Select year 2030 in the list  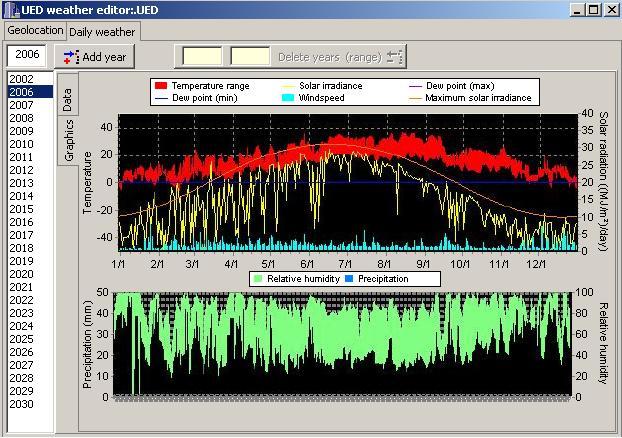tap(30, 404)
